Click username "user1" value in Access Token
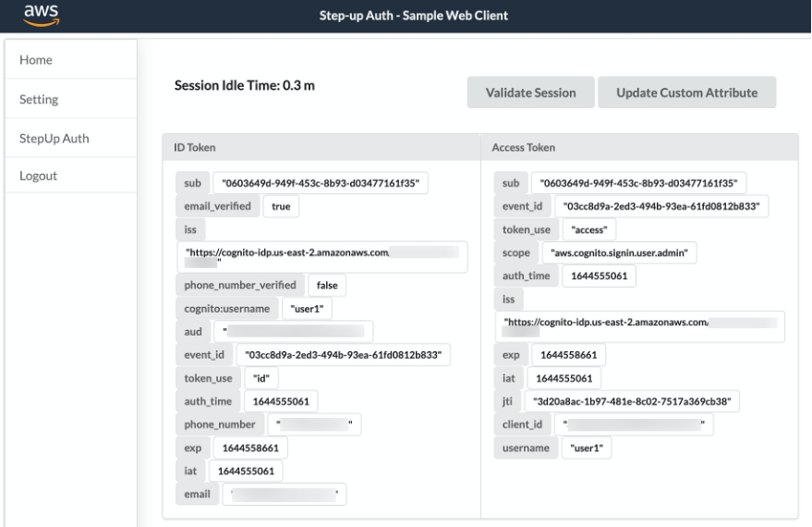Image resolution: width=812 pixels, height=527 pixels. pyautogui.click(x=587, y=447)
